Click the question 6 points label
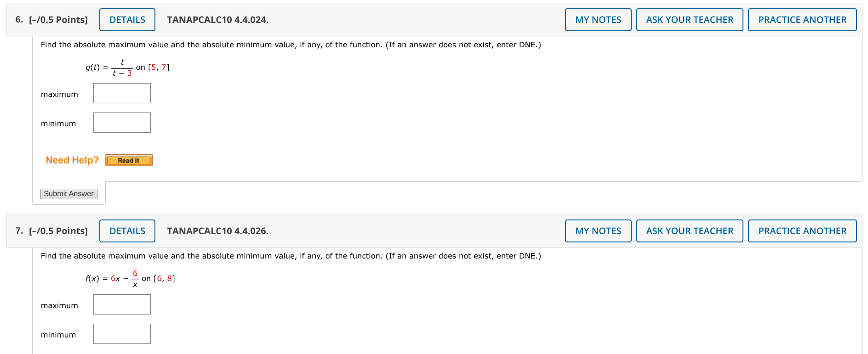The width and height of the screenshot is (868, 354). (57, 19)
